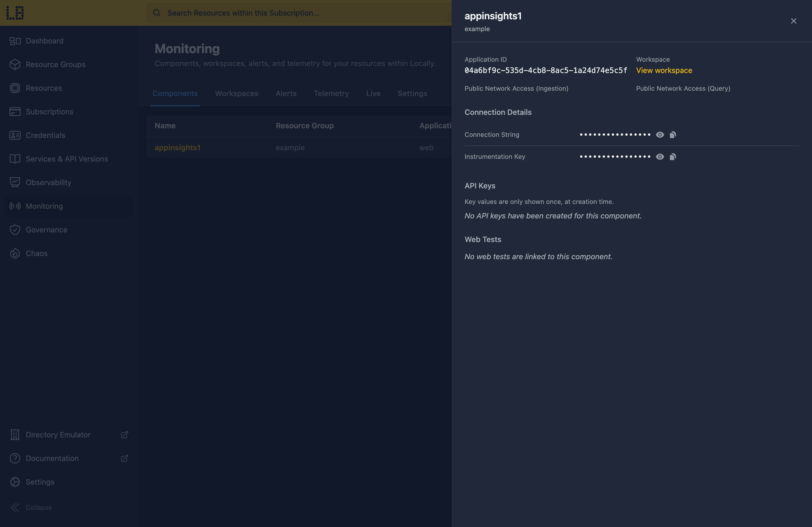Open the Settings tab in Monitoring
Viewport: 812px width, 527px height.
coord(412,93)
